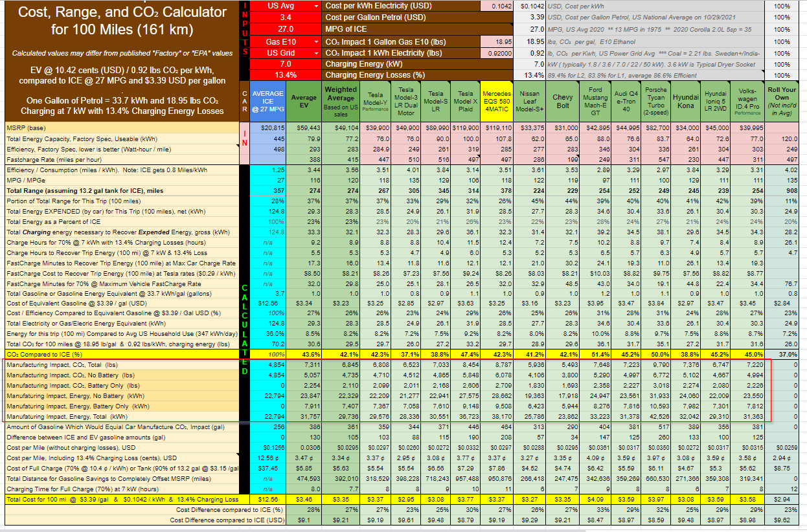Select the Nissan Leaf Model-S+ header cell
The image size is (807, 532).
click(532, 102)
